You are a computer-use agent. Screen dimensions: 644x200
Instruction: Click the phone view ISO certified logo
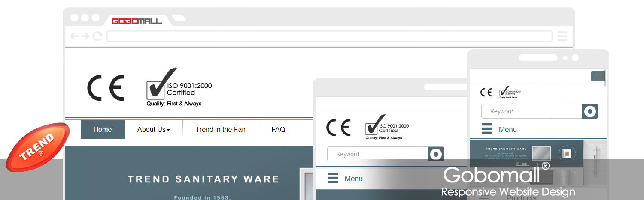[x=510, y=92]
